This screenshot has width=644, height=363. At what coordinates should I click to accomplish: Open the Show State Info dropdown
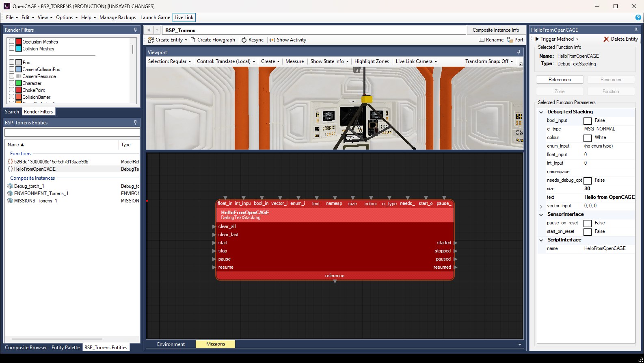[329, 61]
